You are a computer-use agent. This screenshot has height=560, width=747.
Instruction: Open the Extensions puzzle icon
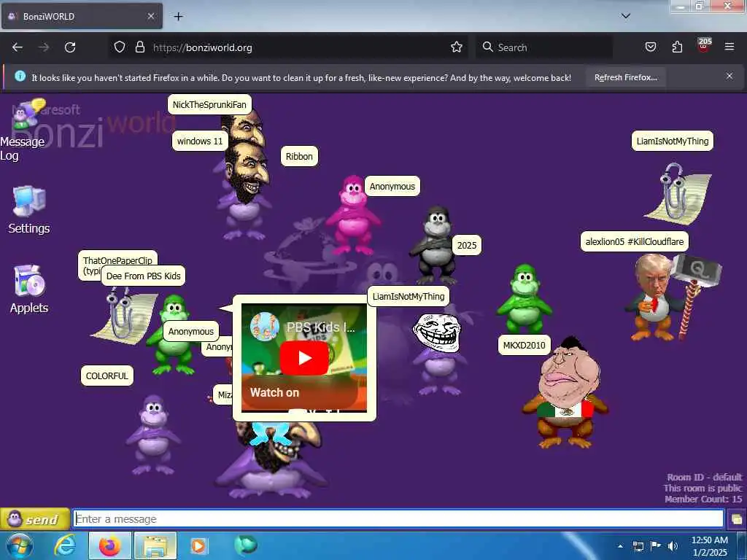pos(677,47)
